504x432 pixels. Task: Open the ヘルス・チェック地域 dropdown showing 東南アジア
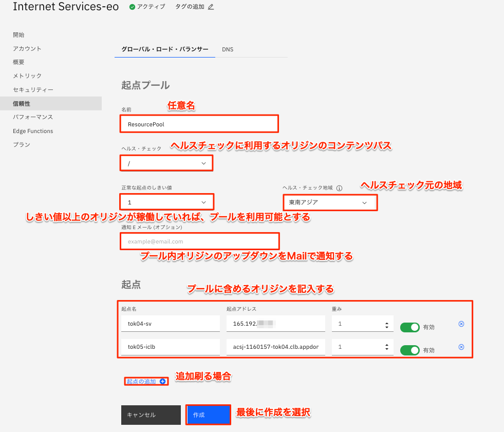[330, 202]
